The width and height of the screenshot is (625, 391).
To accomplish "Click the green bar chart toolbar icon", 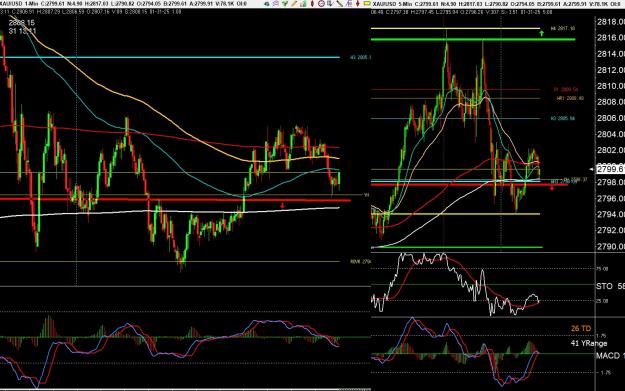I will tap(303, 4).
